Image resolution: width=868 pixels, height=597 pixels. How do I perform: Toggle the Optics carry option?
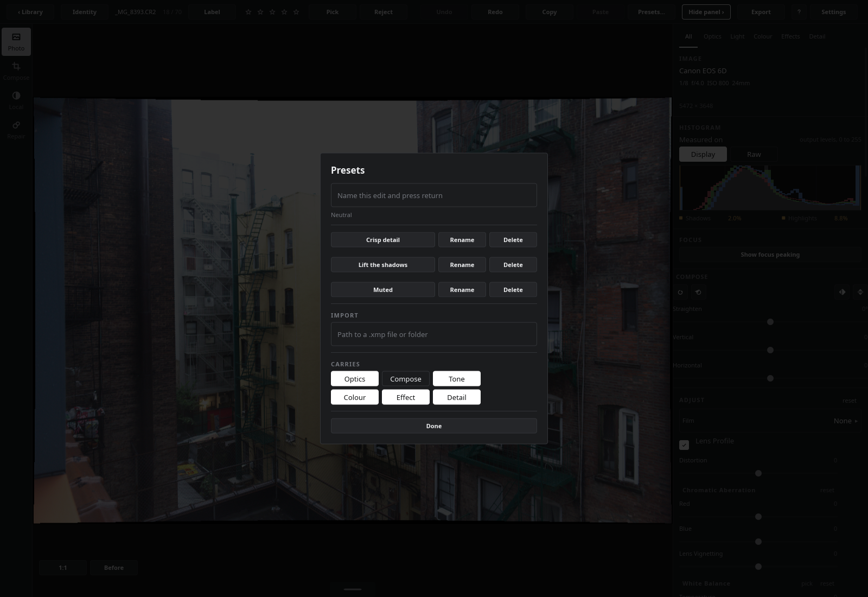coord(355,379)
